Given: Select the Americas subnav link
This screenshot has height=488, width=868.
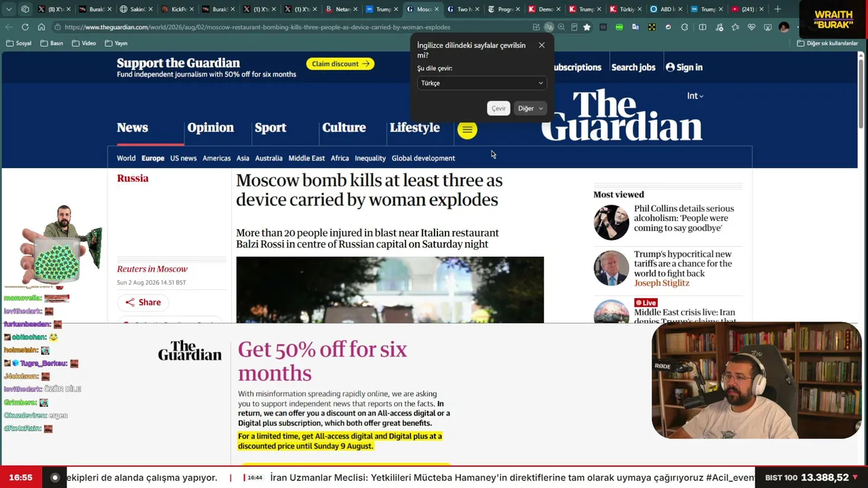Looking at the screenshot, I should [216, 158].
